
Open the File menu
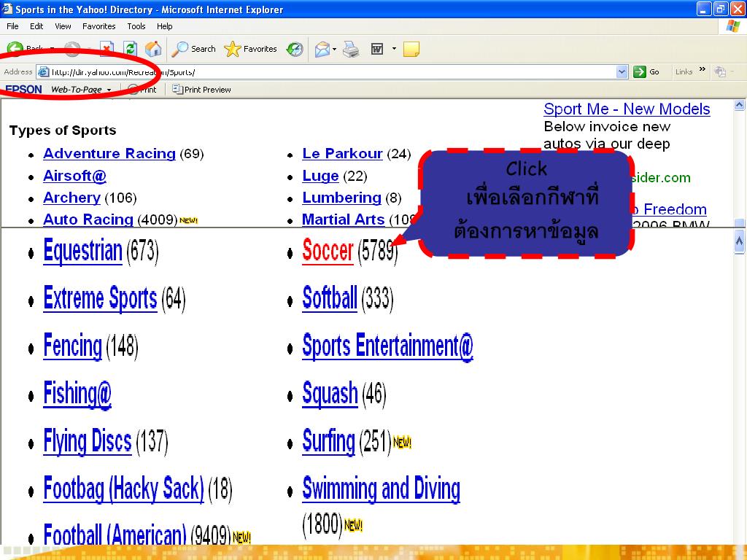pos(13,26)
